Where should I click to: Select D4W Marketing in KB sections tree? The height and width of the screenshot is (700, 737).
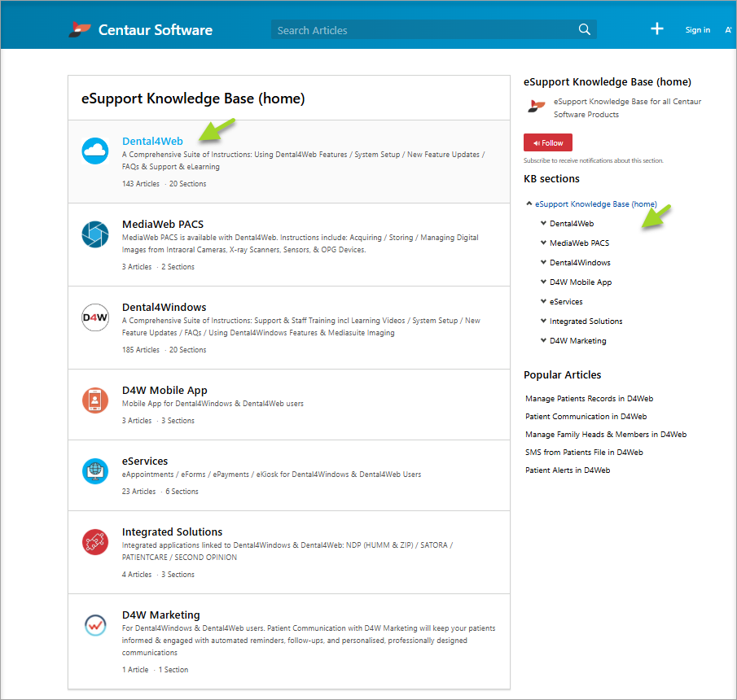click(x=577, y=340)
